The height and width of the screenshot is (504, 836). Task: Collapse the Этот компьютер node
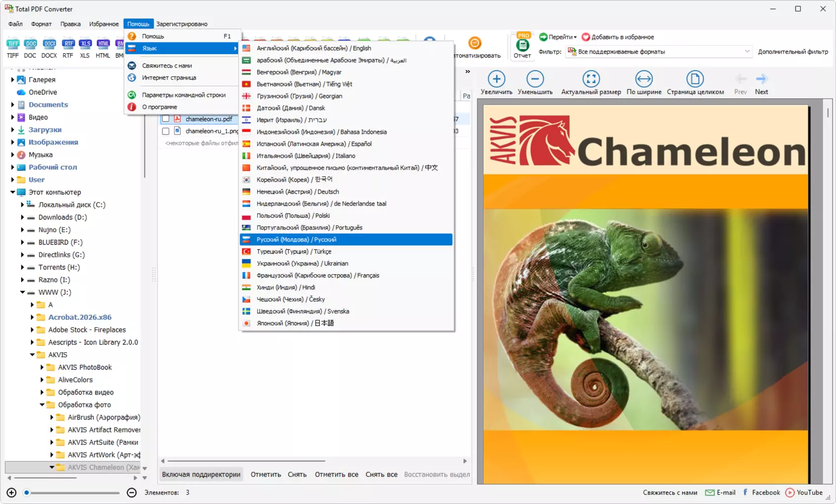tap(13, 192)
